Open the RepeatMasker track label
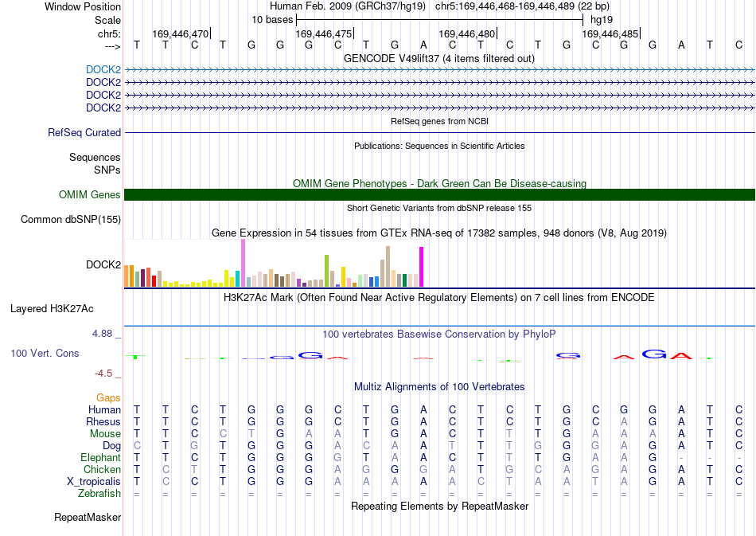The image size is (756, 536). (88, 517)
